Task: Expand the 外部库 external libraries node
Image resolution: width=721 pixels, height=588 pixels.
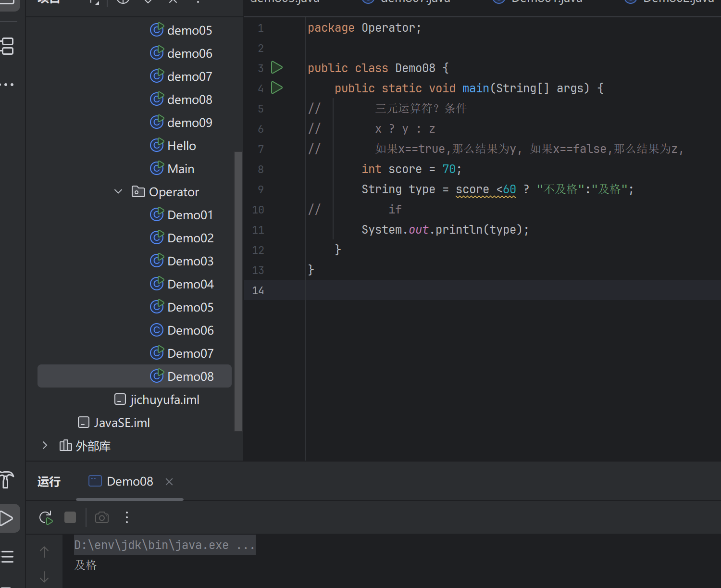Action: coord(45,445)
